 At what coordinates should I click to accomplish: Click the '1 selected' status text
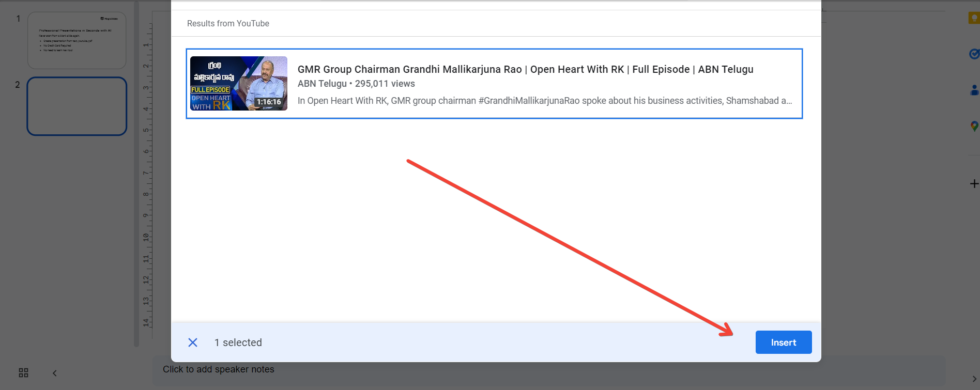coord(238,342)
